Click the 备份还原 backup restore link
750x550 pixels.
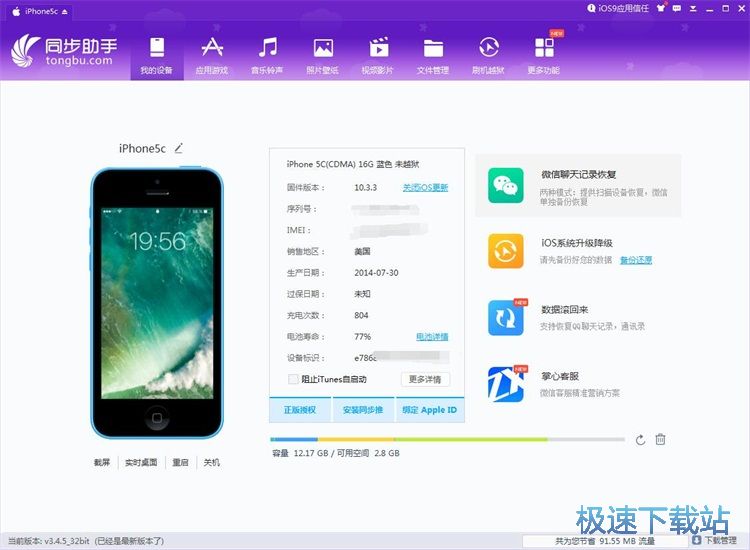[636, 260]
